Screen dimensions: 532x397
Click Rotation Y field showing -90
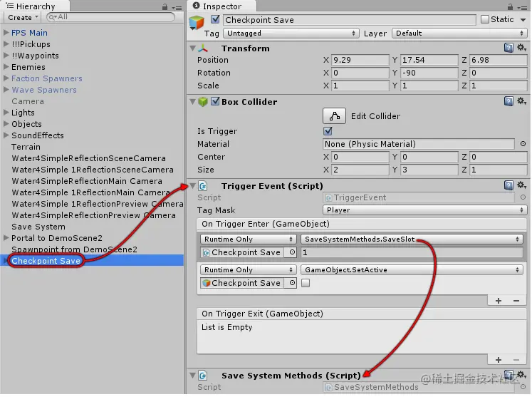(x=429, y=73)
